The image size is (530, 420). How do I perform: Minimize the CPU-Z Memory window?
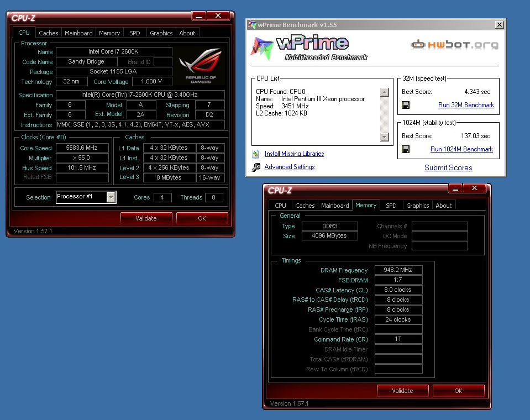tap(455, 188)
